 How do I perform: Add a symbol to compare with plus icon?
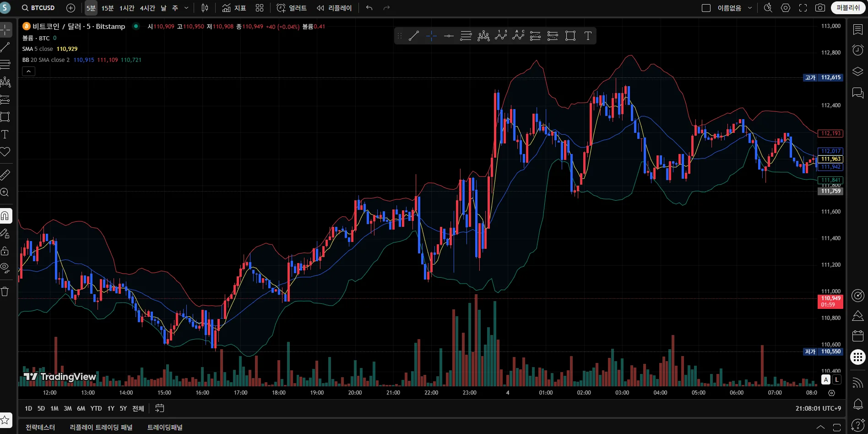71,8
